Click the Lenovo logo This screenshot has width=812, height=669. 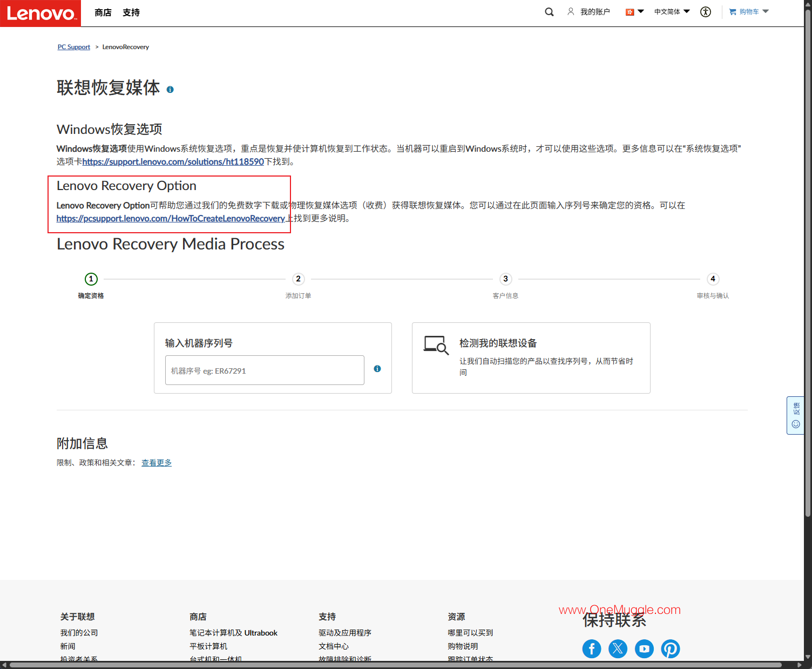pos(40,13)
